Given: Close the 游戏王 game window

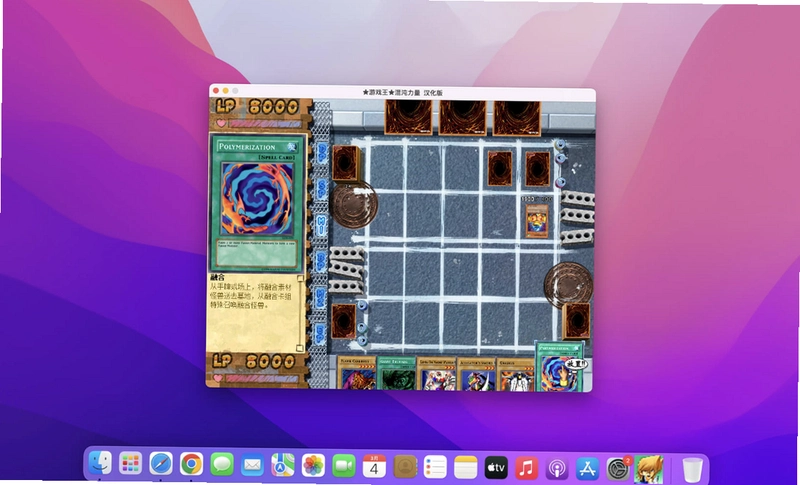Looking at the screenshot, I should 216,91.
